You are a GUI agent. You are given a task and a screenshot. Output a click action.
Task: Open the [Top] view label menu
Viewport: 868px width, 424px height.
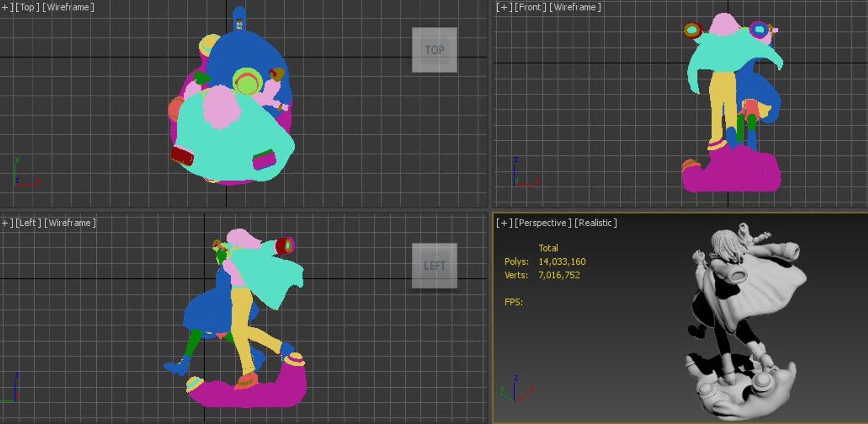pos(27,7)
